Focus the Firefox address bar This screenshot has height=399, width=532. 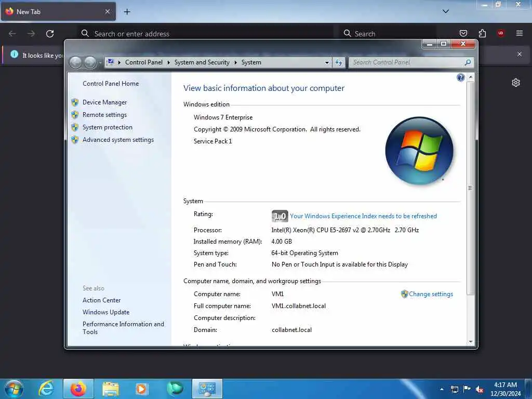(205, 34)
